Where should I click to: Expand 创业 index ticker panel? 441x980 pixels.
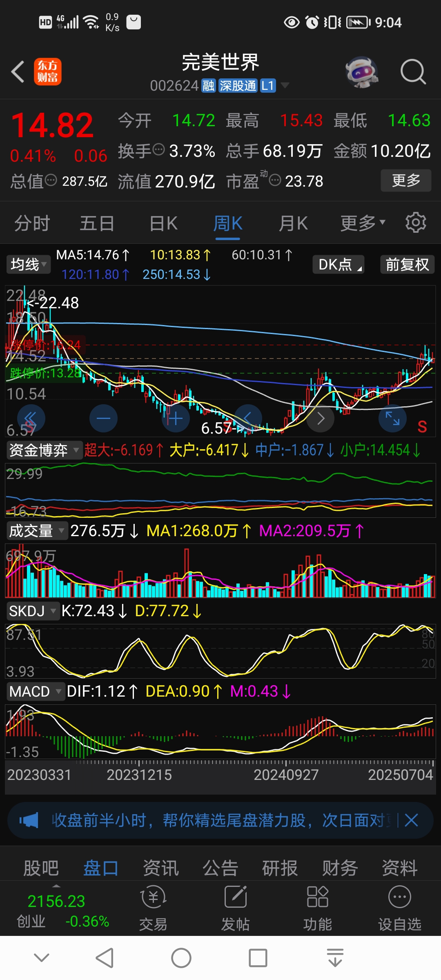[x=56, y=886]
